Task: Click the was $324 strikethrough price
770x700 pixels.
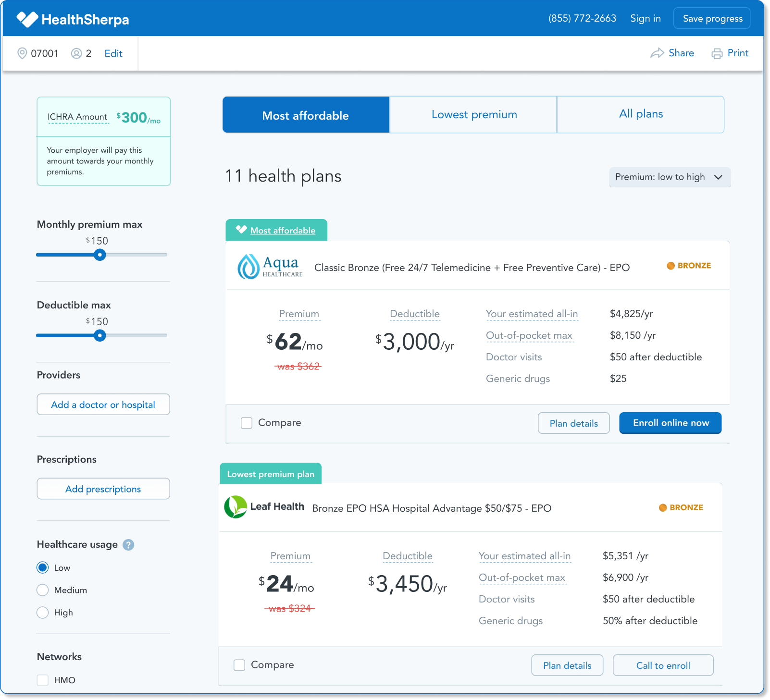Action: pos(289,609)
